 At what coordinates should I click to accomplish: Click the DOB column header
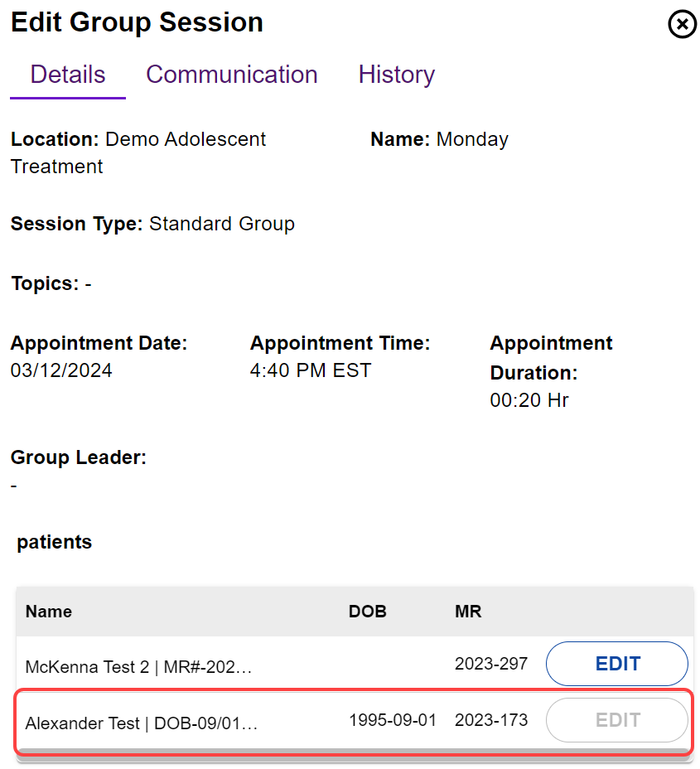pos(368,612)
